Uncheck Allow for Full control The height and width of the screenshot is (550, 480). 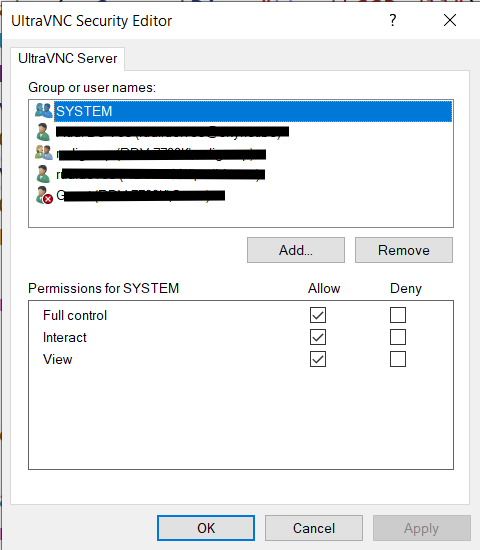[x=318, y=315]
